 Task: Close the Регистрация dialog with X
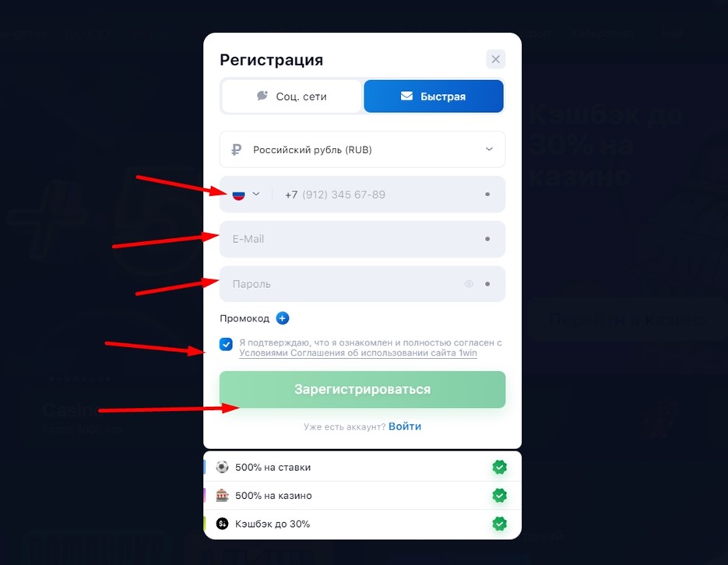pyautogui.click(x=496, y=59)
